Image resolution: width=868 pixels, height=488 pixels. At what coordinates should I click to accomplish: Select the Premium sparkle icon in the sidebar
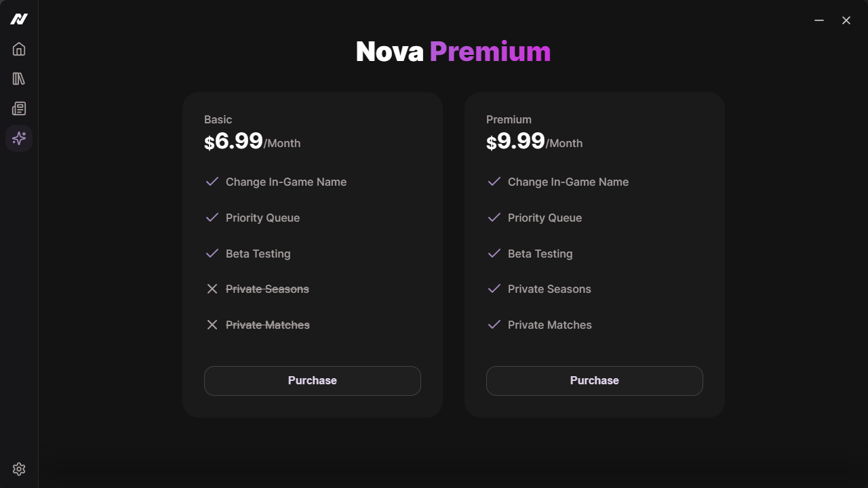[x=19, y=138]
